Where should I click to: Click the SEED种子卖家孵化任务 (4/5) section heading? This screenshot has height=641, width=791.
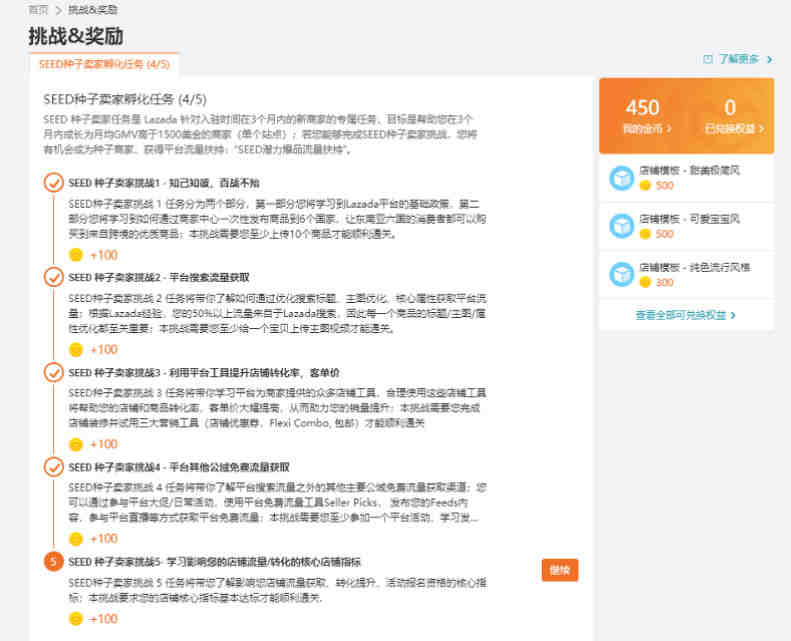pyautogui.click(x=125, y=99)
